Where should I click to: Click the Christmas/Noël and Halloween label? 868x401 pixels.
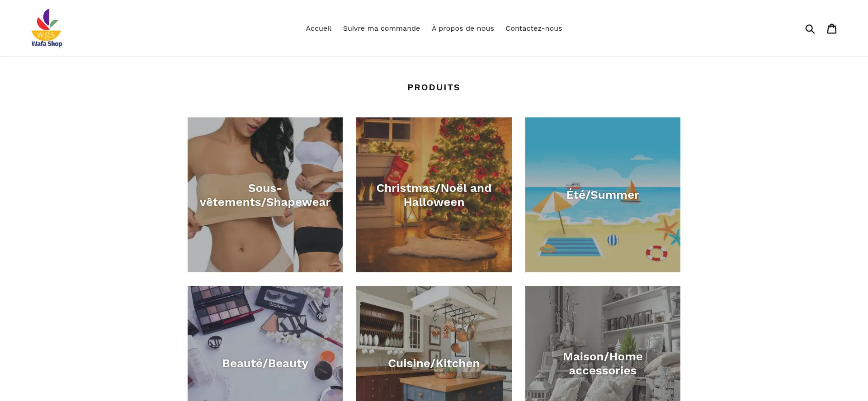(x=434, y=195)
